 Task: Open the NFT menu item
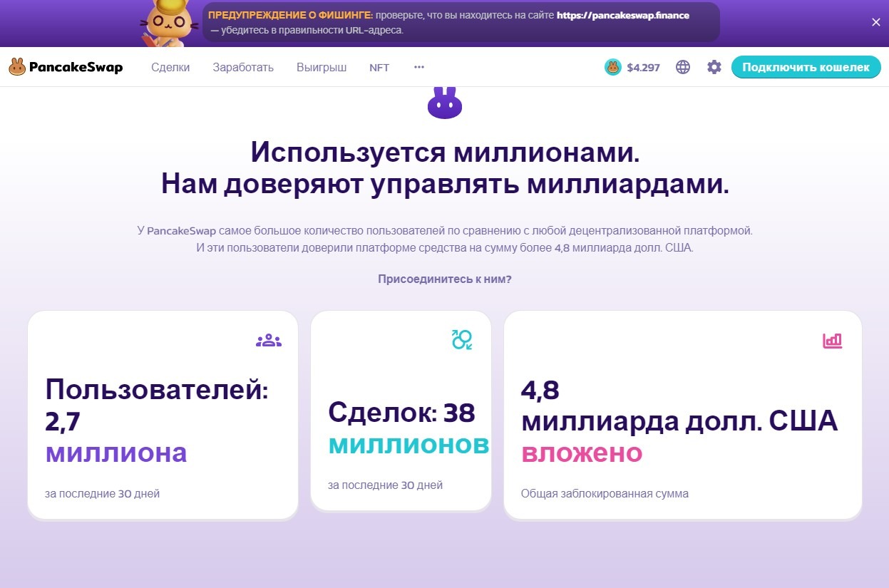379,67
